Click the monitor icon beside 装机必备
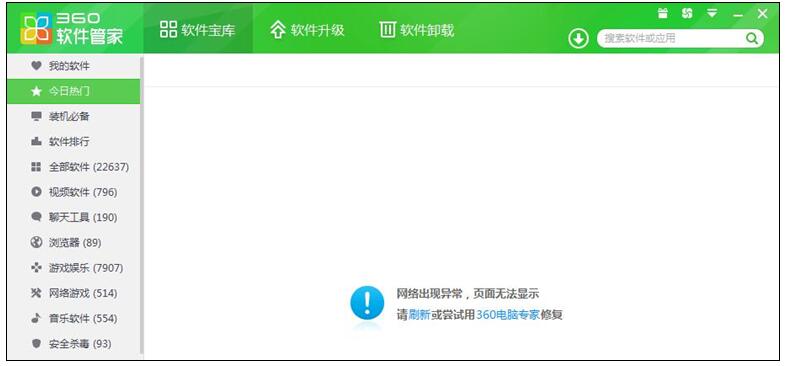The image size is (786, 366). pos(36,116)
